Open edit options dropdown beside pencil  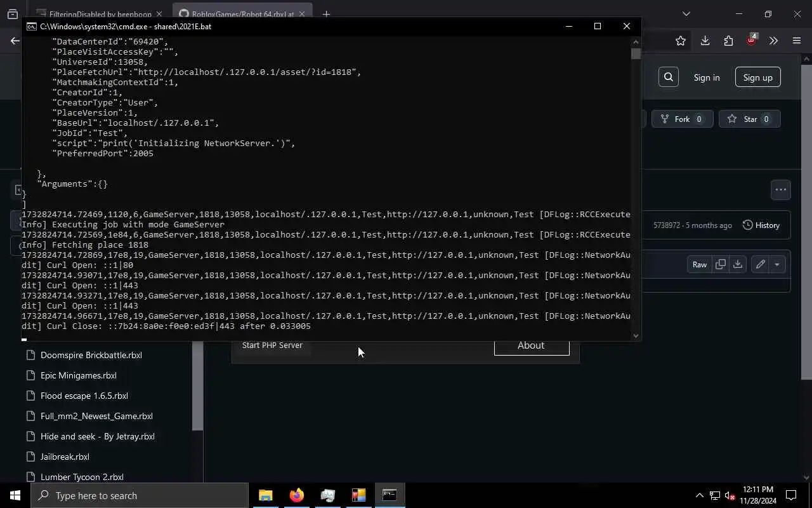point(777,264)
